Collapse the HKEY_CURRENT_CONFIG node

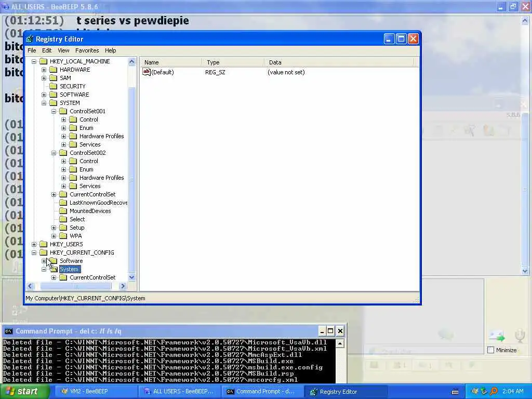[x=34, y=252]
